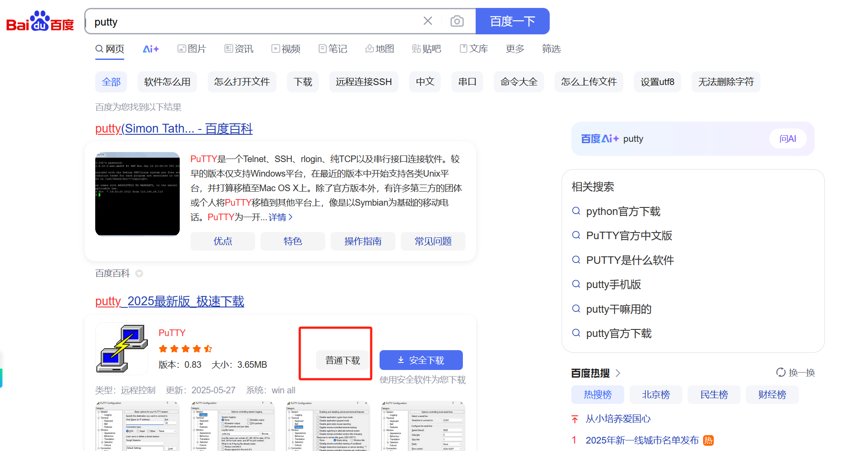868x451 pixels.
Task: Select the 全部 filter chip
Action: [111, 82]
